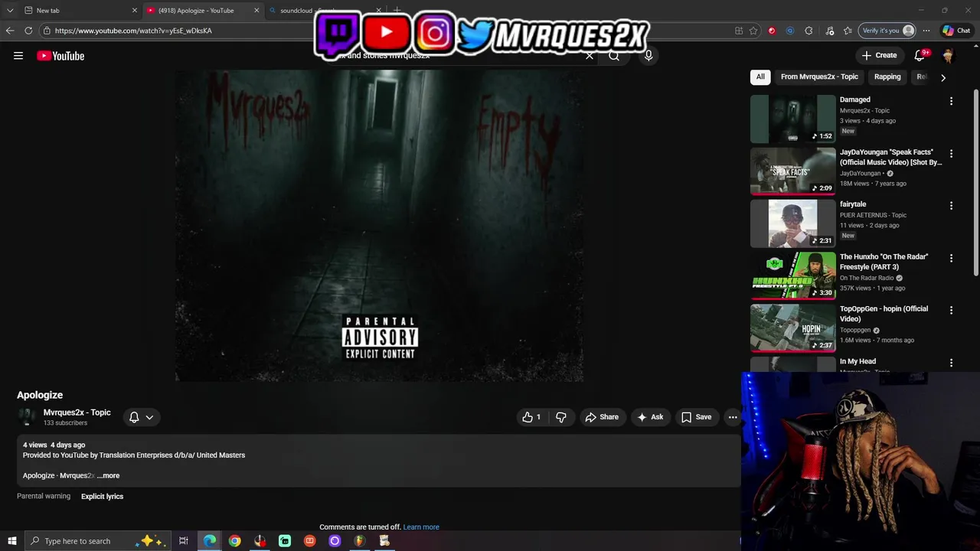Screen dimensions: 980x551
Task: Select the All filter chip
Action: click(760, 77)
